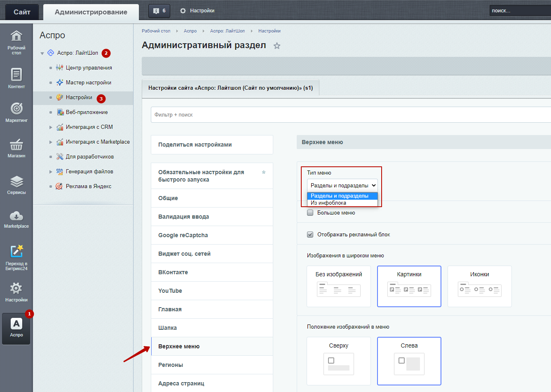Select the Без изображений menu option
This screenshot has width=551, height=392.
pyautogui.click(x=339, y=286)
